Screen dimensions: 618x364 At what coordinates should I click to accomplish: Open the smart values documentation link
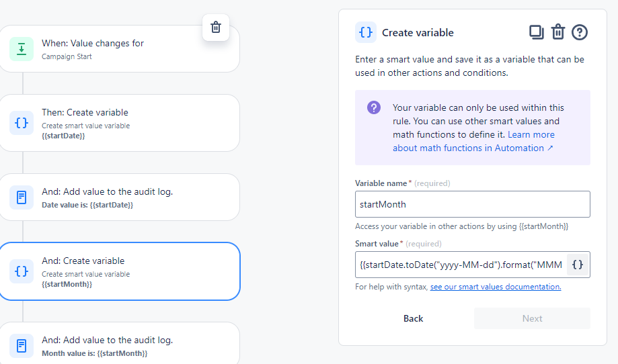coord(495,287)
